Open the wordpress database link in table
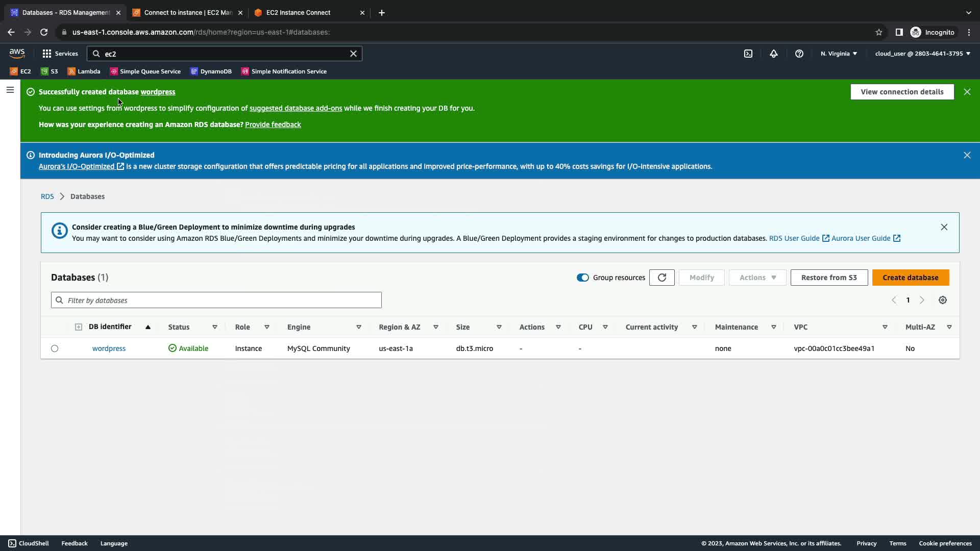The height and width of the screenshot is (551, 980). pos(109,348)
